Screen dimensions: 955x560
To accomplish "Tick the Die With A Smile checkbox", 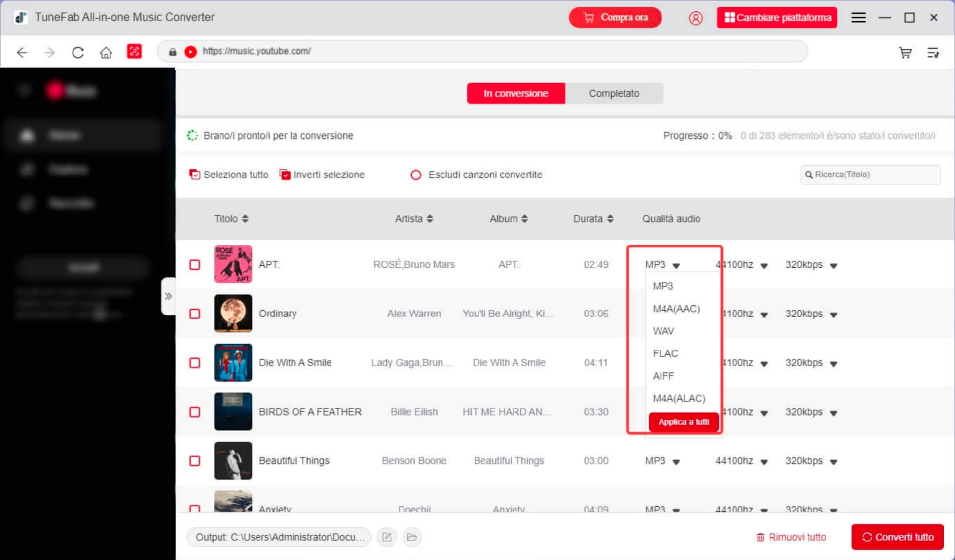I will coord(195,363).
